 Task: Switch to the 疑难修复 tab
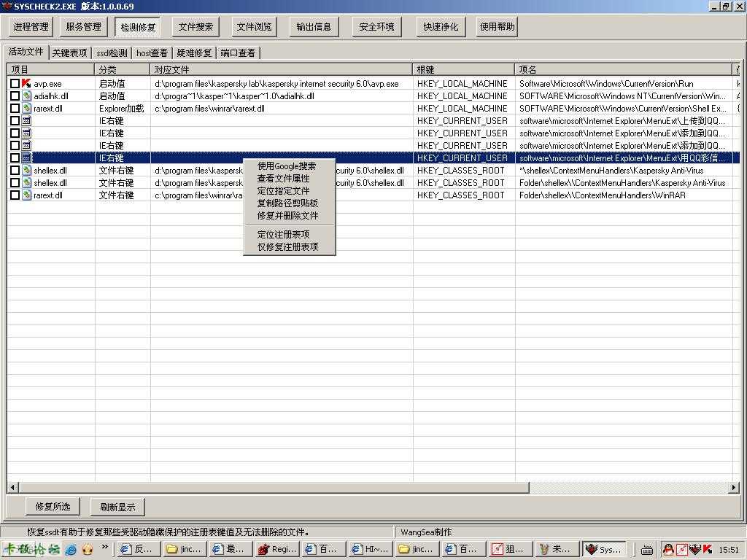pyautogui.click(x=194, y=52)
